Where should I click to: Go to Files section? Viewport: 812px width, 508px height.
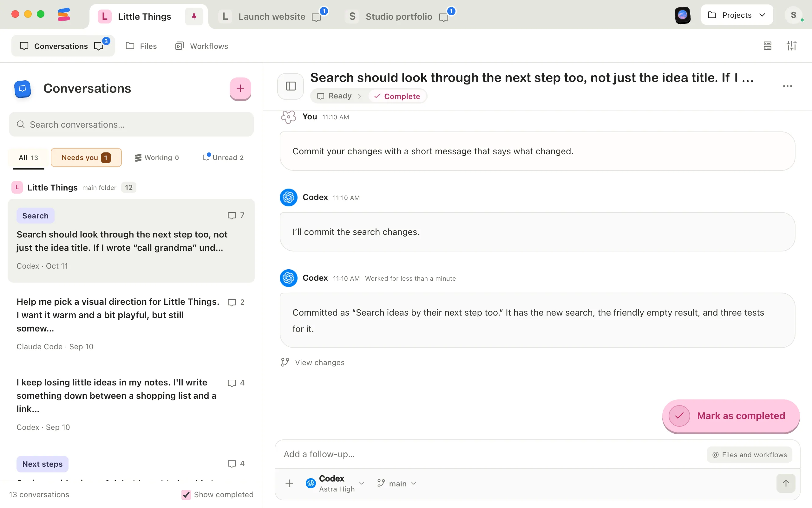[x=141, y=46]
